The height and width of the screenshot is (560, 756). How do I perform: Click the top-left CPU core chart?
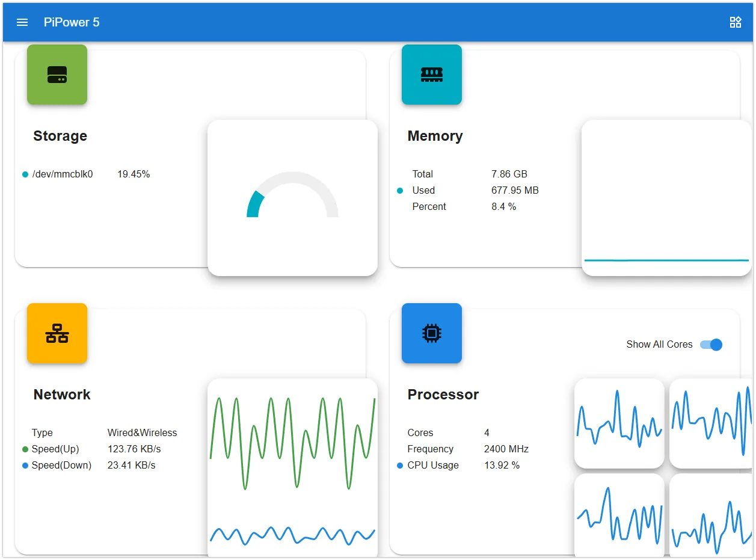(x=619, y=423)
